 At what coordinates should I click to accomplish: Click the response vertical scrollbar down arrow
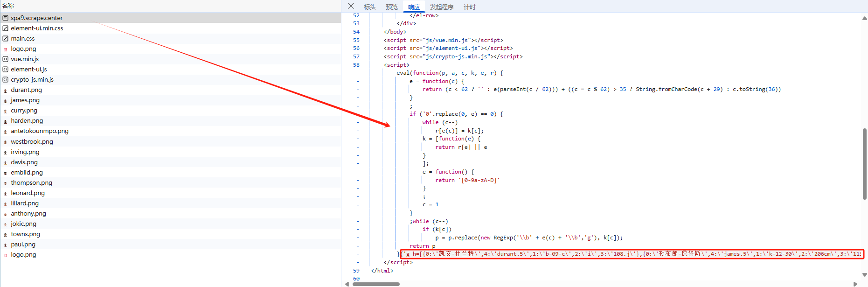pos(864,275)
